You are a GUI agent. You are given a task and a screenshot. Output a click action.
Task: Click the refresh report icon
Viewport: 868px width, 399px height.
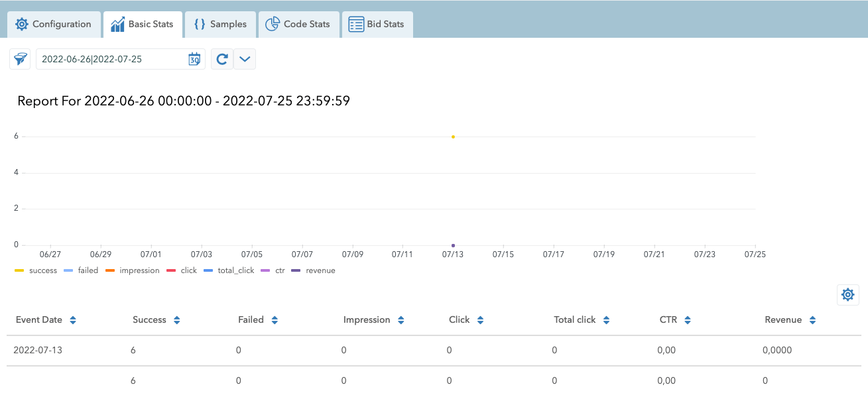[222, 59]
